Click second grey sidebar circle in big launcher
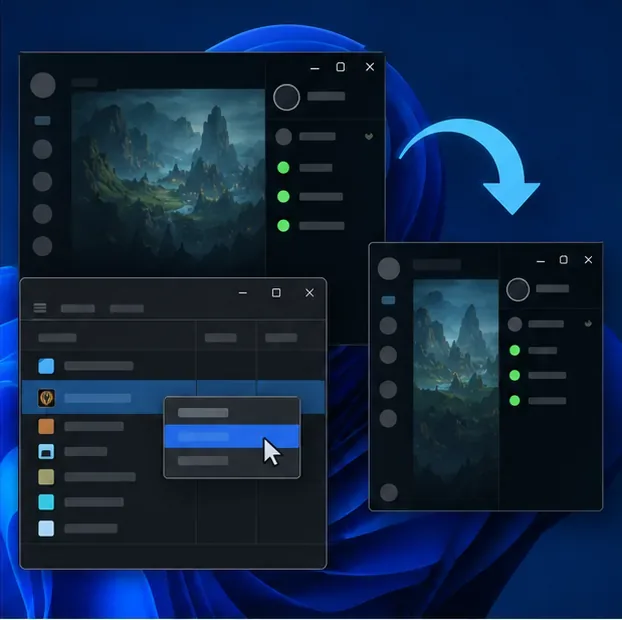 click(x=42, y=182)
